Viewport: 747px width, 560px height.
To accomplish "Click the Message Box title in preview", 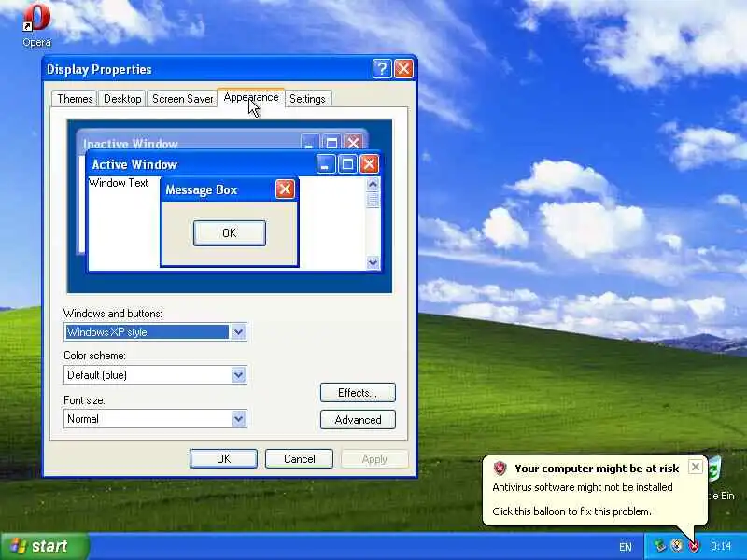I will pos(201,189).
